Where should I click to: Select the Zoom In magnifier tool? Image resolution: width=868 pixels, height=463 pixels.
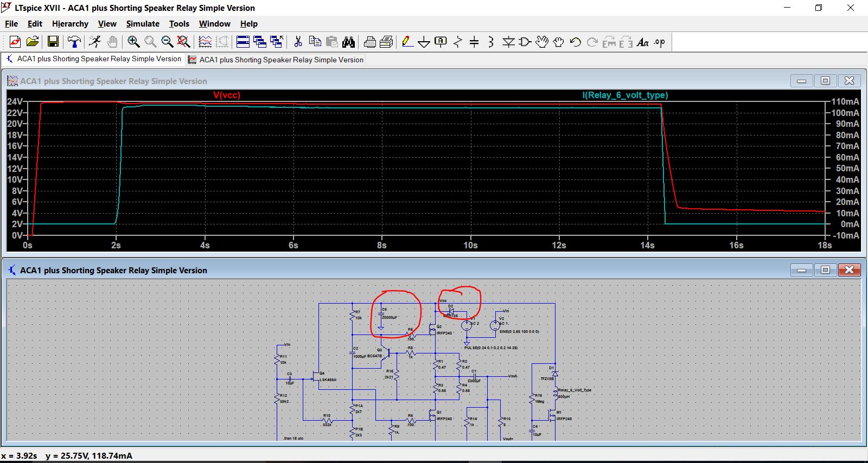(x=133, y=42)
